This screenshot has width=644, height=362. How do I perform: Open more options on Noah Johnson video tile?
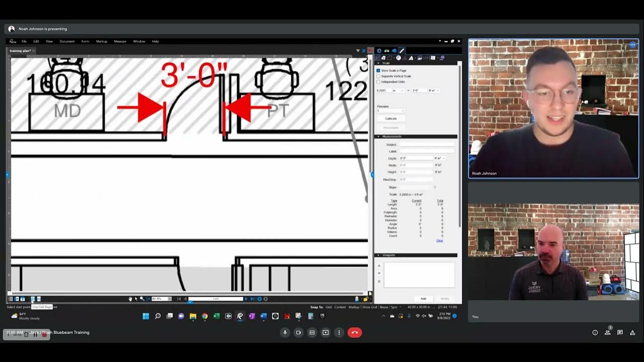coord(633,45)
